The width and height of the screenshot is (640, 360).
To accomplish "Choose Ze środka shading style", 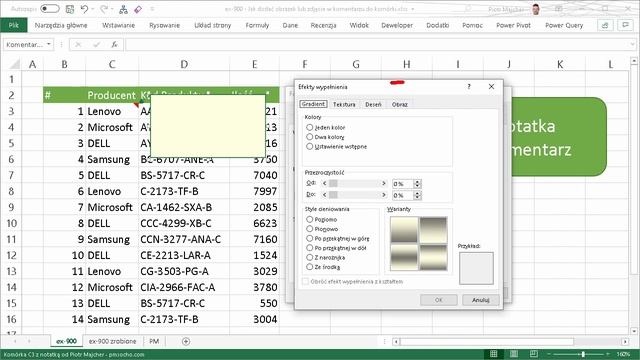I will click(310, 267).
